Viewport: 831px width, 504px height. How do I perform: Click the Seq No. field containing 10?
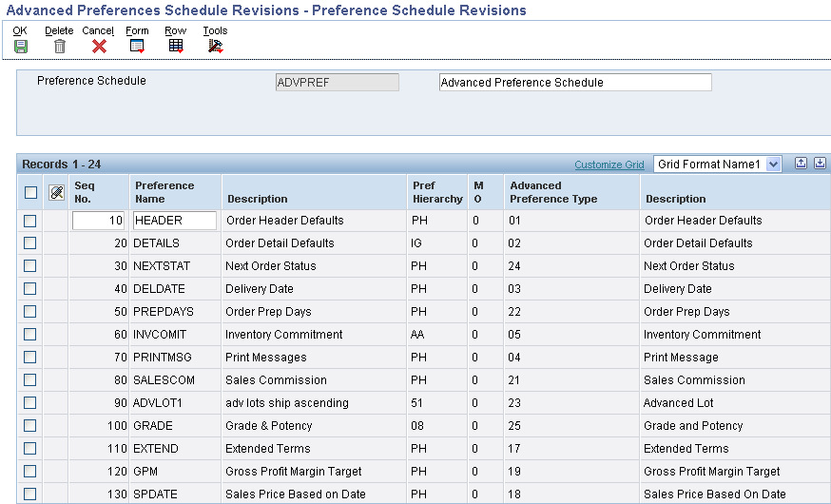click(99, 221)
